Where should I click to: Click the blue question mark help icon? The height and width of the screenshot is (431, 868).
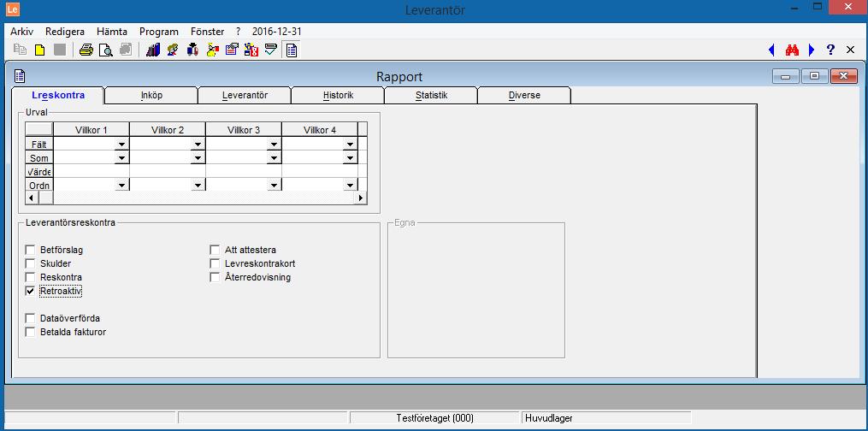[x=830, y=50]
